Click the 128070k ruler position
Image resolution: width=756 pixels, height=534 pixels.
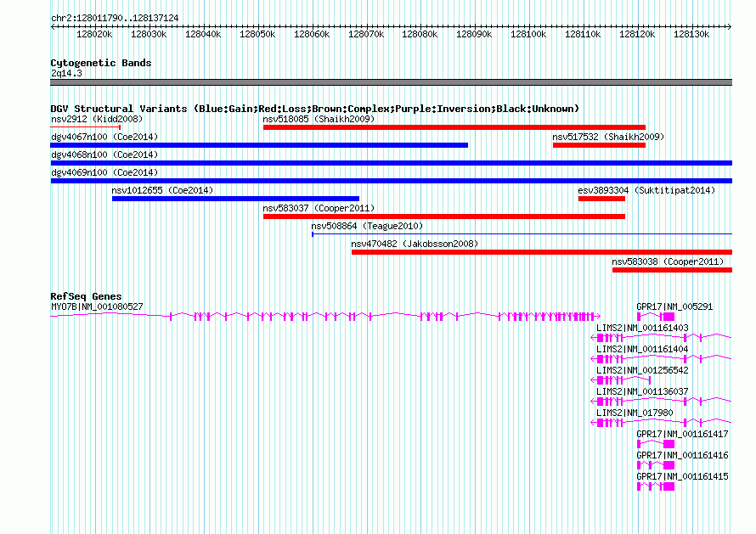click(366, 34)
